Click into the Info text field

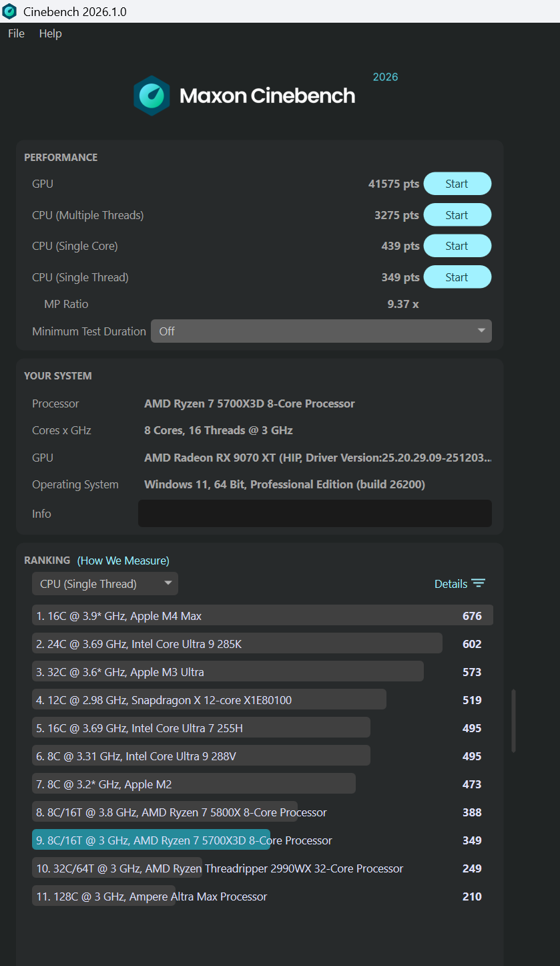(315, 513)
